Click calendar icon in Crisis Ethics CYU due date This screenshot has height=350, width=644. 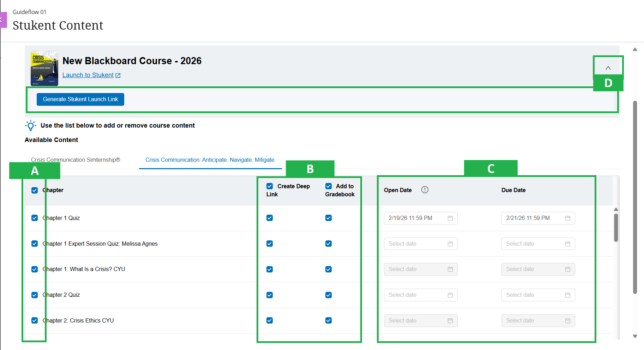click(567, 321)
